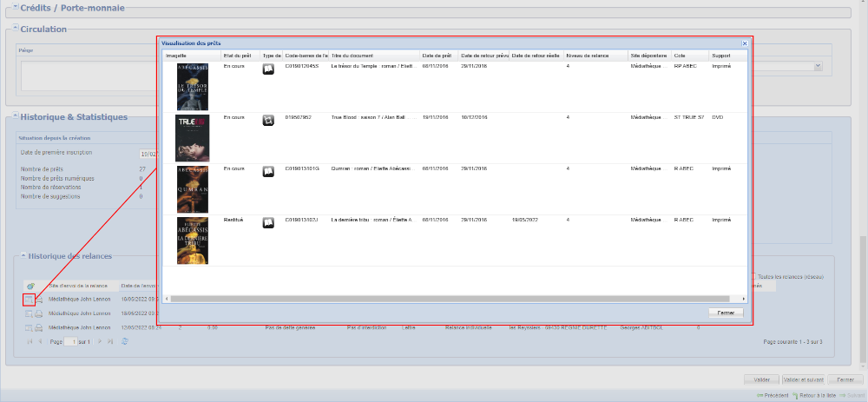Close the Visualisation des prêts dialog with X
The height and width of the screenshot is (402, 868).
point(744,43)
